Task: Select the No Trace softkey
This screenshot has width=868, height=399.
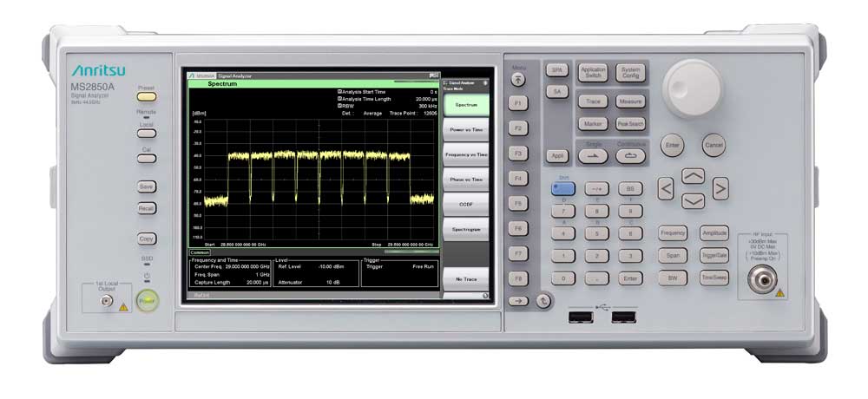Action: (x=466, y=279)
